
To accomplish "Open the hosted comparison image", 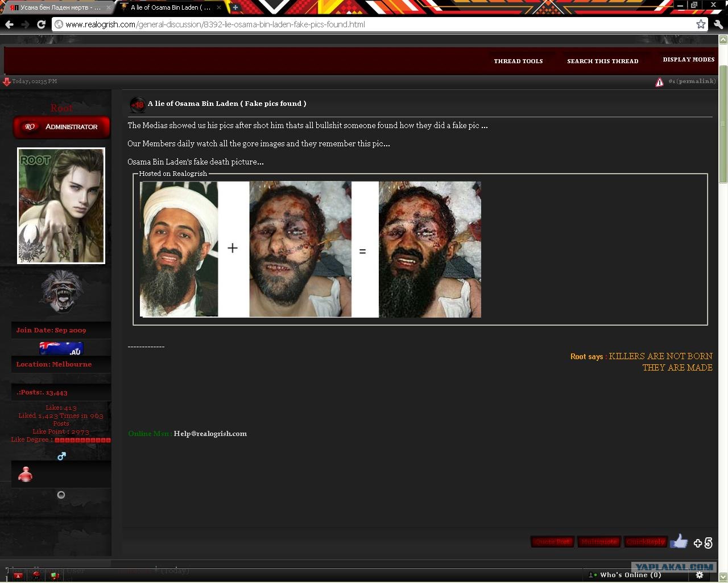I will (x=311, y=249).
